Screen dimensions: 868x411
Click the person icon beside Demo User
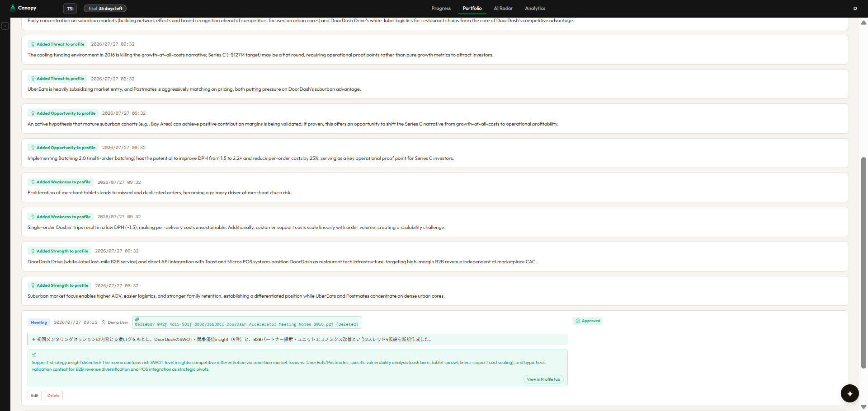click(104, 322)
